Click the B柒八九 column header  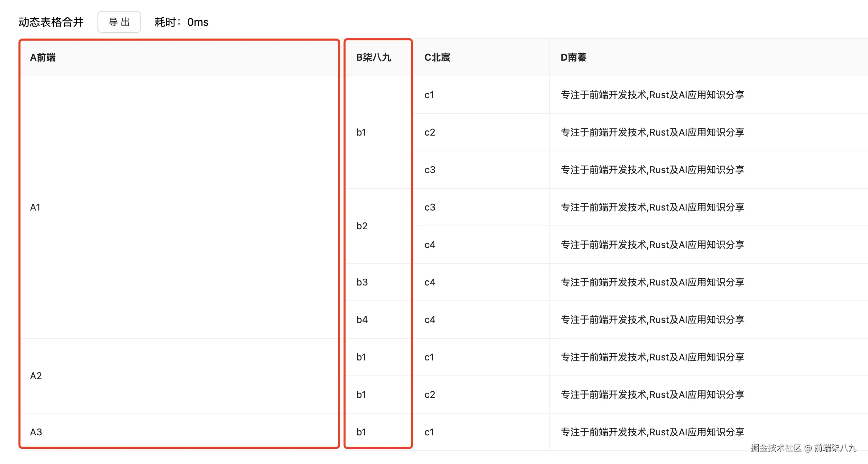(373, 57)
